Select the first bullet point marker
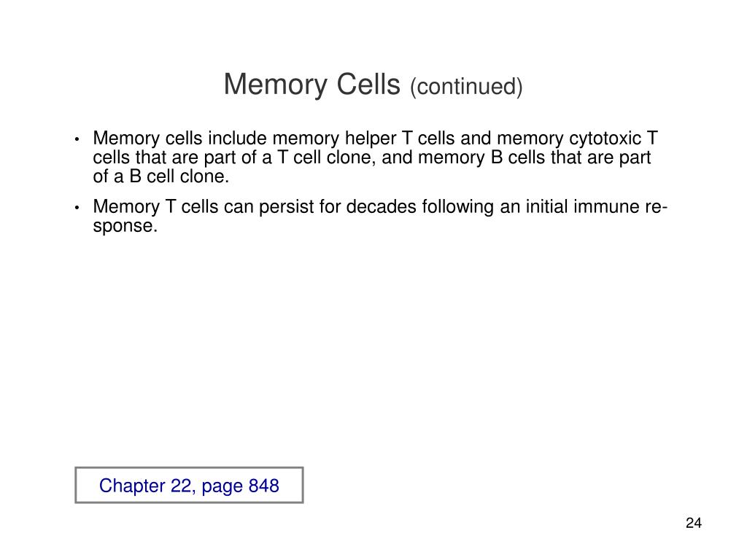The height and width of the screenshot is (560, 747). click(x=77, y=139)
